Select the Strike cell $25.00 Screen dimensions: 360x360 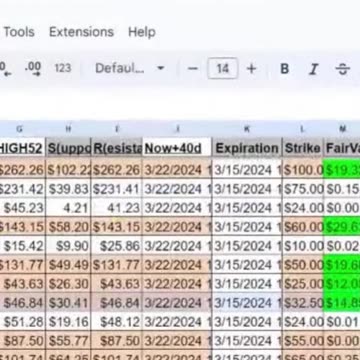pos(302,284)
